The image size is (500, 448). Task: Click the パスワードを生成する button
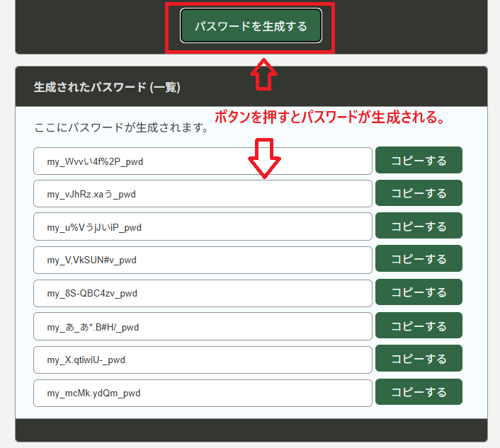click(x=251, y=25)
